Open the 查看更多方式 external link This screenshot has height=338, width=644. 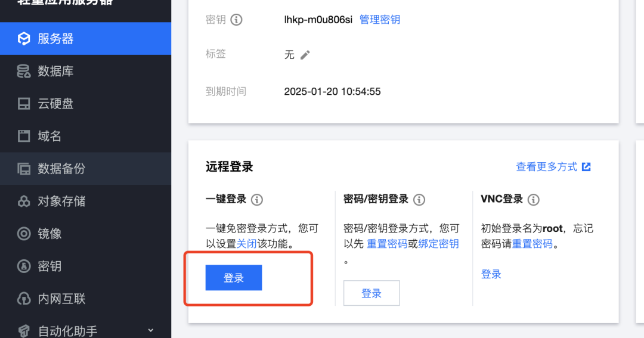point(553,167)
